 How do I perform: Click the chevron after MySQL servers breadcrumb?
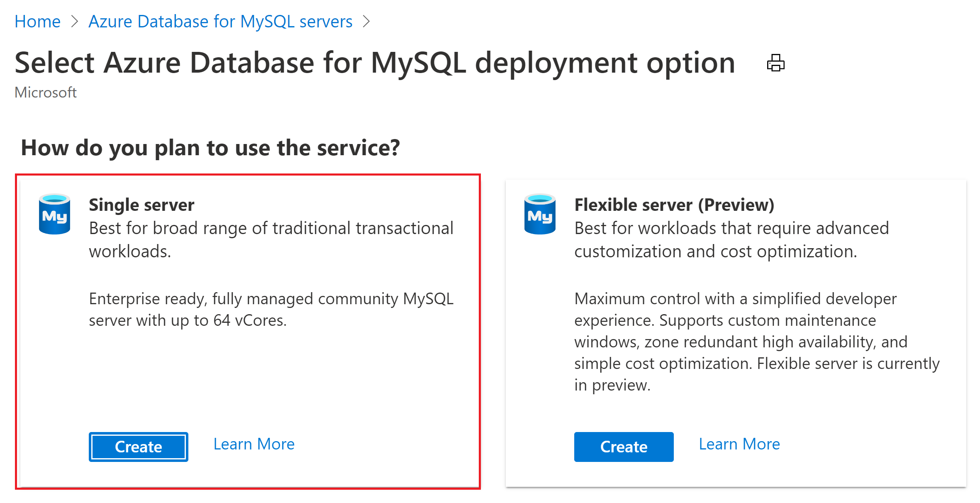(x=366, y=22)
